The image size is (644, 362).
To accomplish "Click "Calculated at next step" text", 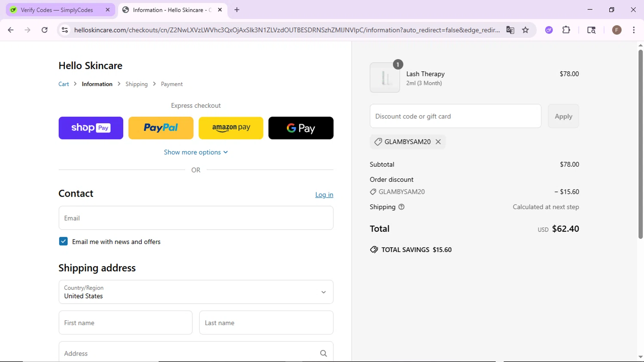I will click(546, 207).
